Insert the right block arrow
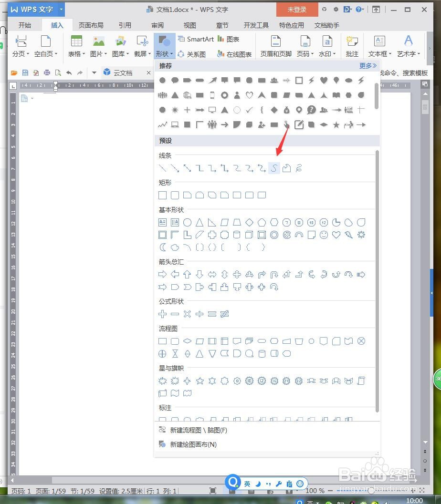Viewport: 441px width, 504px height. point(162,274)
